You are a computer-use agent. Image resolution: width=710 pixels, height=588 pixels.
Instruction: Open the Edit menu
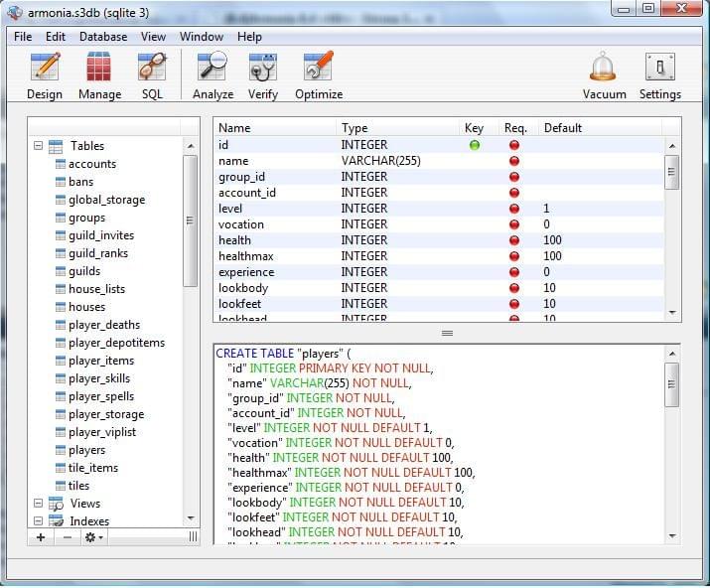pyautogui.click(x=56, y=37)
